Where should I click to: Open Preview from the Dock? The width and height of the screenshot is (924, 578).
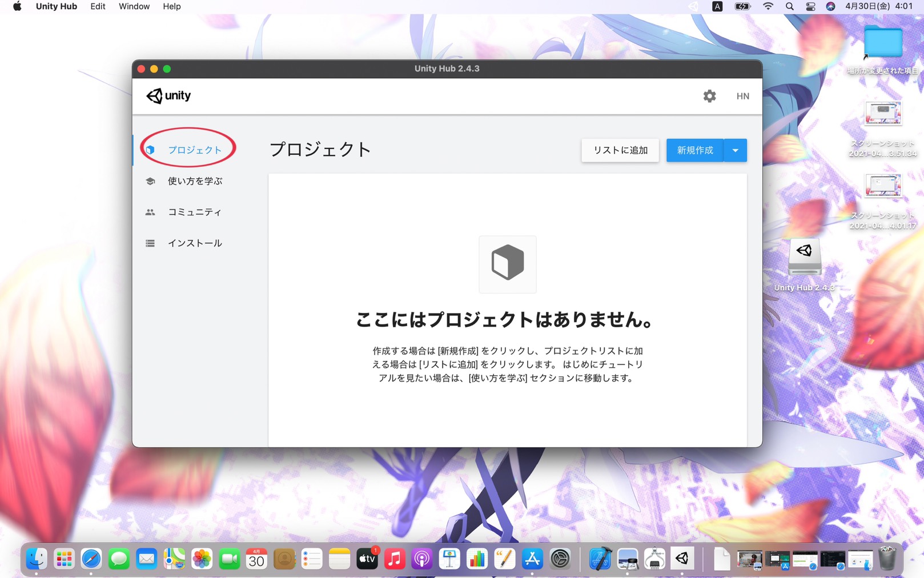click(627, 559)
